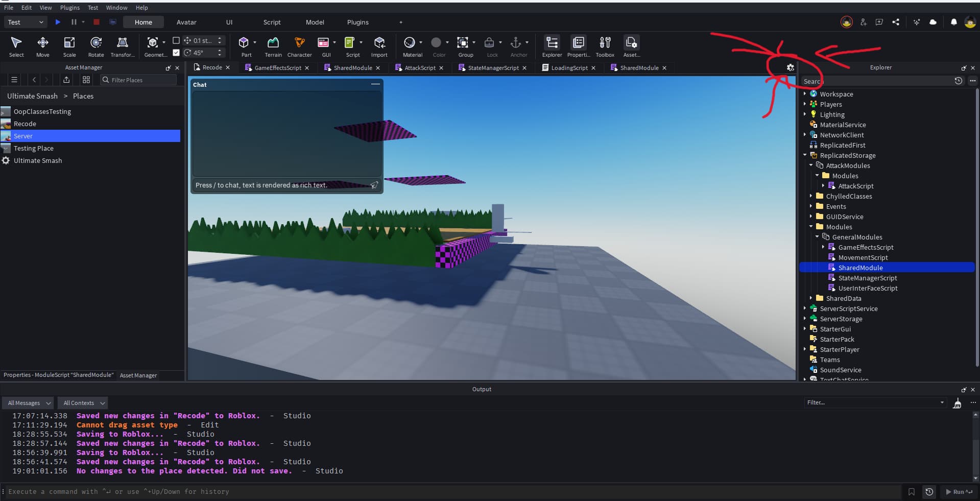Image resolution: width=980 pixels, height=501 pixels.
Task: Collapse the ReplicatedStorage tree node
Action: [805, 155]
